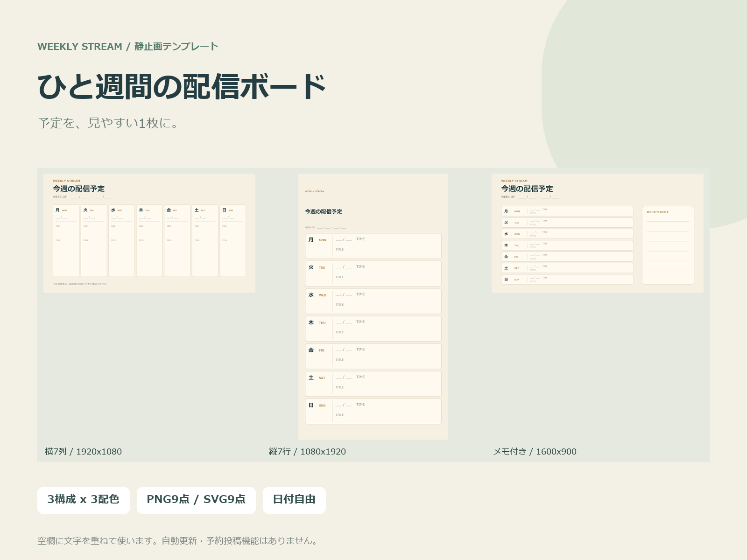This screenshot has width=747, height=560.
Task: Click 今週の配信予定 title in vertical template
Action: pos(324,211)
